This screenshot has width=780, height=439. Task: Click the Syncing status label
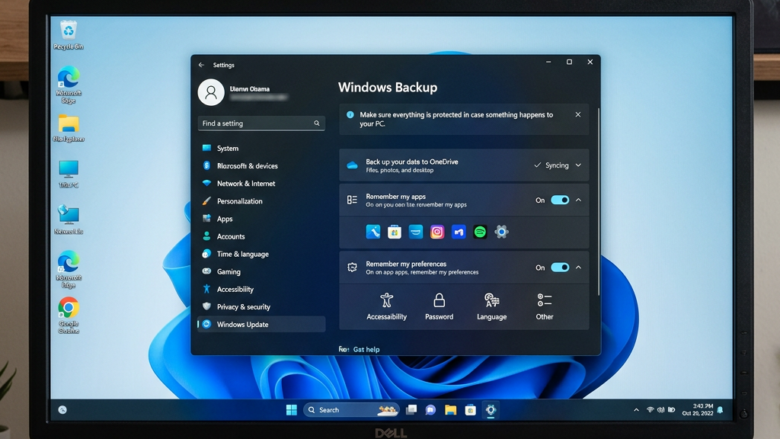pyautogui.click(x=556, y=165)
